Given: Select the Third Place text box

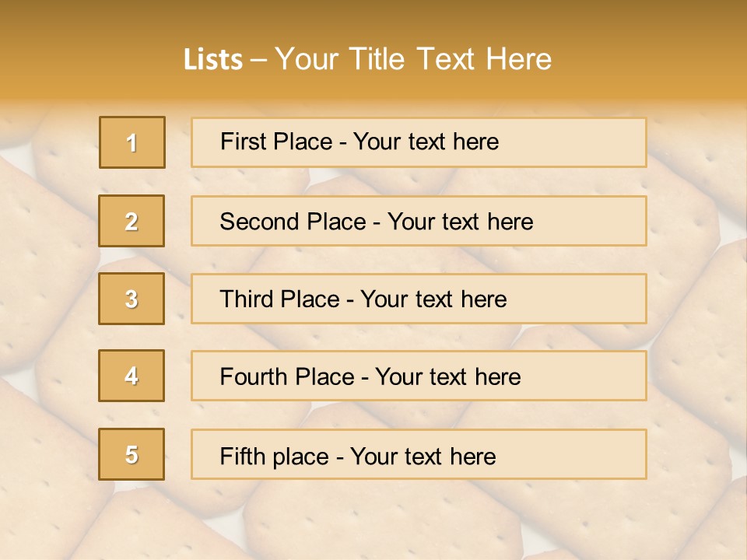Looking at the screenshot, I should [x=419, y=299].
